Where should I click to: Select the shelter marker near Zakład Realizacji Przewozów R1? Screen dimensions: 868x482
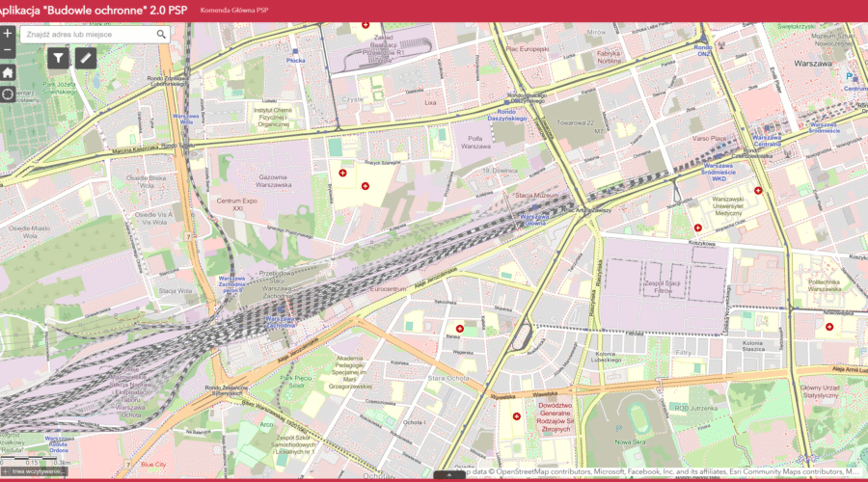pos(366,25)
